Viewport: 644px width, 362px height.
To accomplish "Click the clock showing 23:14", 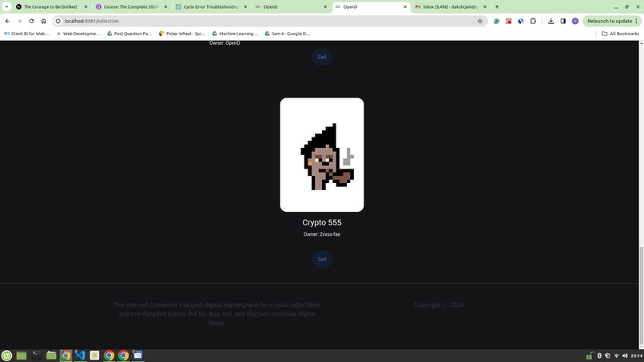I will [637, 356].
